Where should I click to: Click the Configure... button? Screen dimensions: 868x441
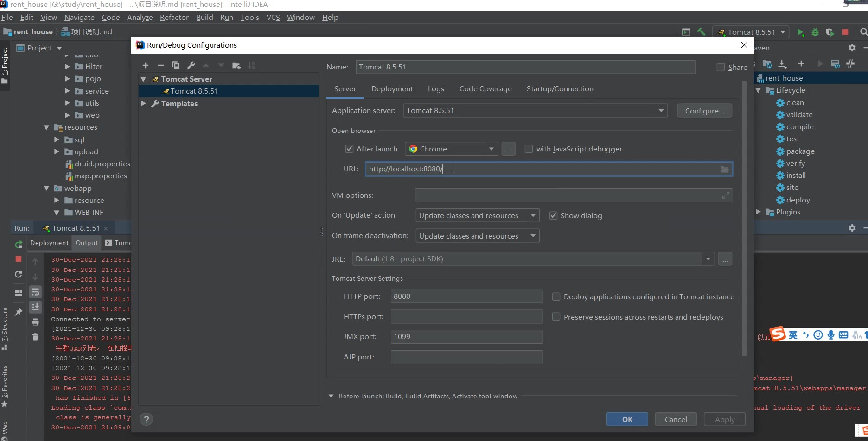click(704, 111)
